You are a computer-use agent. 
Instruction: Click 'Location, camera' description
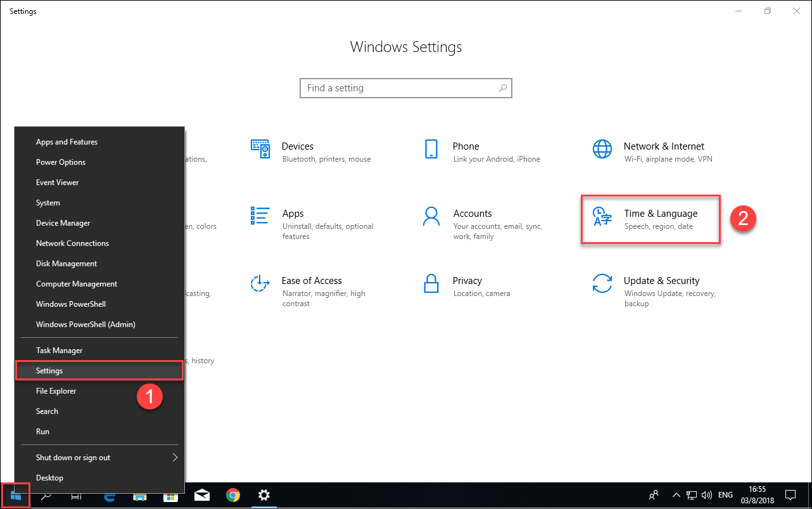[482, 293]
